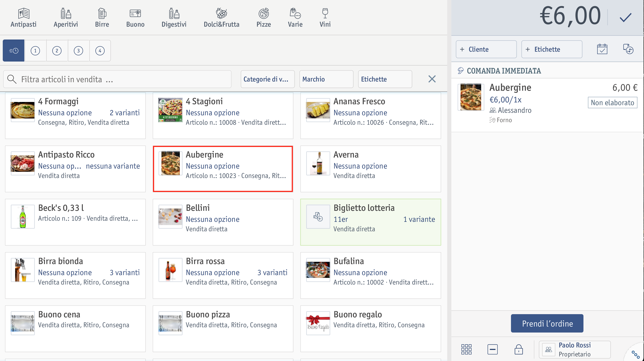Image resolution: width=644 pixels, height=361 pixels.
Task: Select the Buono regalo voucher
Action: click(x=370, y=329)
